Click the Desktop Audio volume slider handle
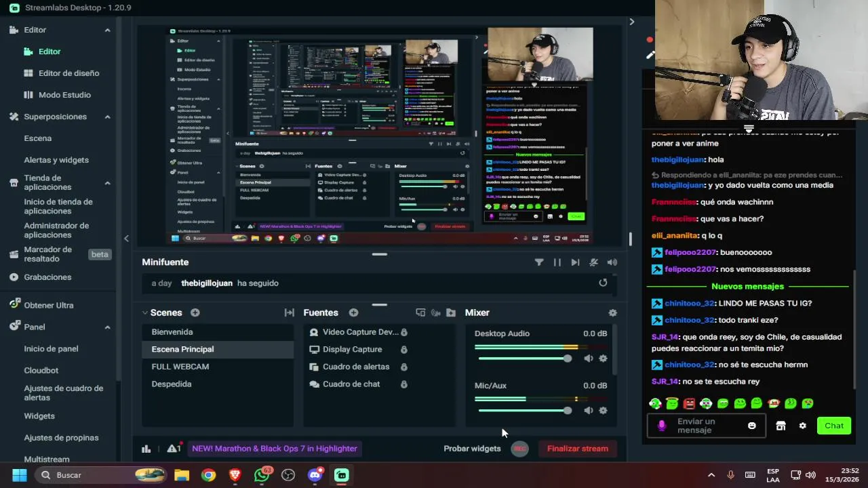Viewport: 868px width, 488px height. click(x=568, y=359)
